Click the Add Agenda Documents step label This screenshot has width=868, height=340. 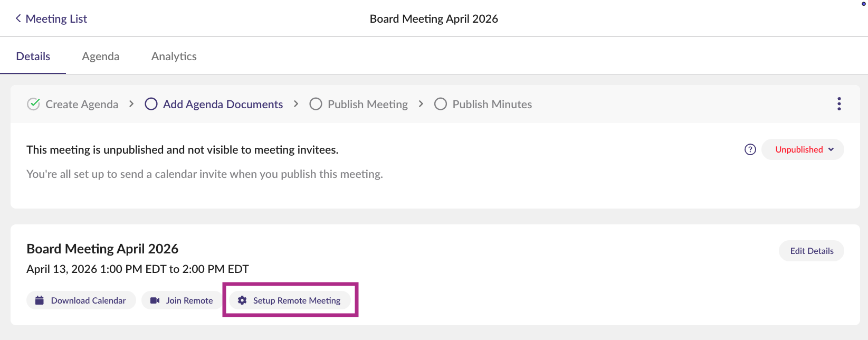pos(223,104)
